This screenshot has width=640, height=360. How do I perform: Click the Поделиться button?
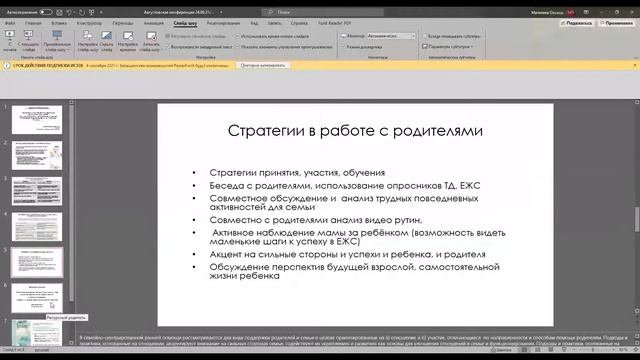coord(576,23)
